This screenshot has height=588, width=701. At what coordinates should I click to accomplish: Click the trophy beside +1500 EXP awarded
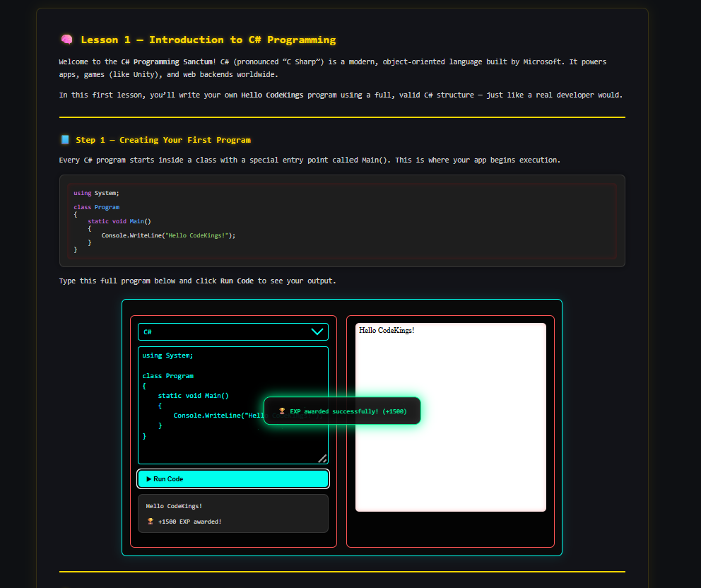tap(150, 521)
